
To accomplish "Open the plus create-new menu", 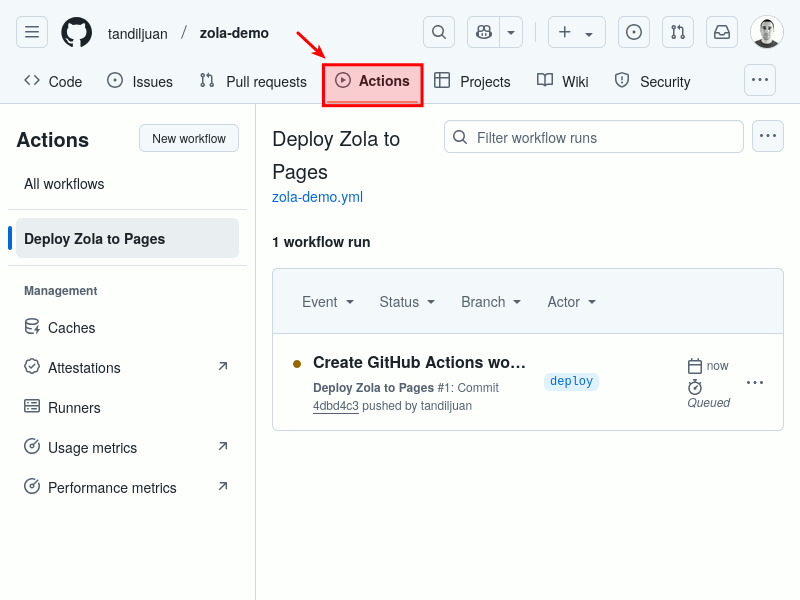I will click(577, 32).
